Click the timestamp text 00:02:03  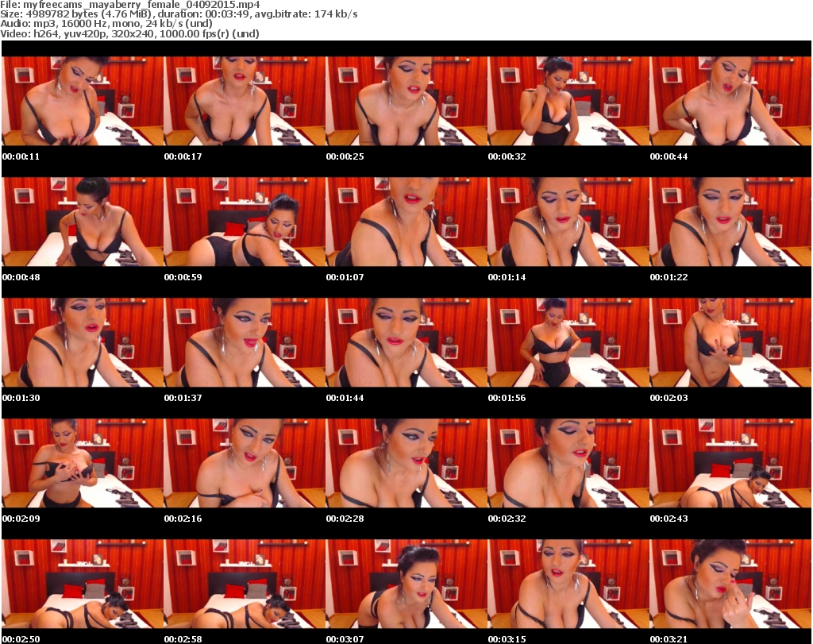pyautogui.click(x=669, y=398)
